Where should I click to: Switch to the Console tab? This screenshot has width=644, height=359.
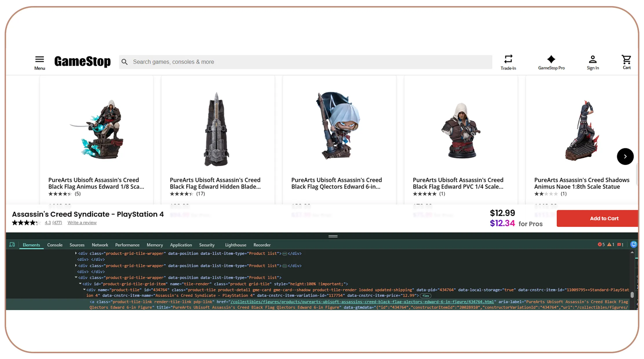pyautogui.click(x=55, y=245)
